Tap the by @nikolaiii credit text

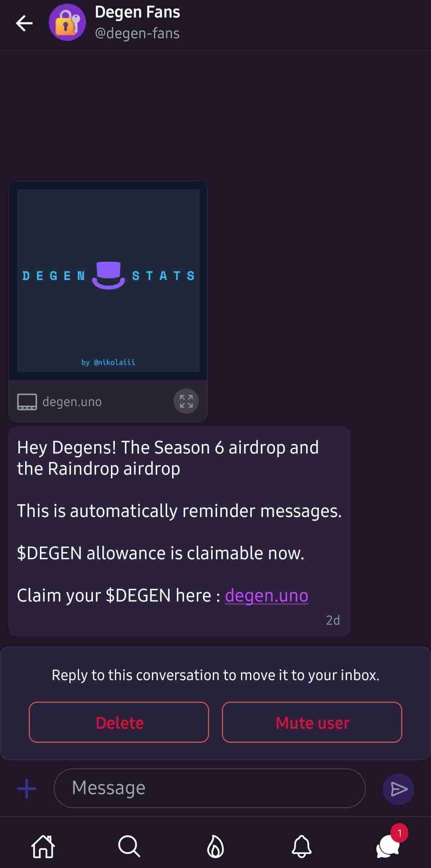tap(108, 362)
